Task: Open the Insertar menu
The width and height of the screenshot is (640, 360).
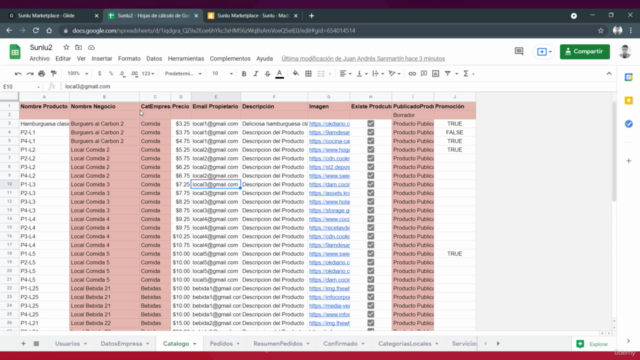Action: tap(102, 59)
